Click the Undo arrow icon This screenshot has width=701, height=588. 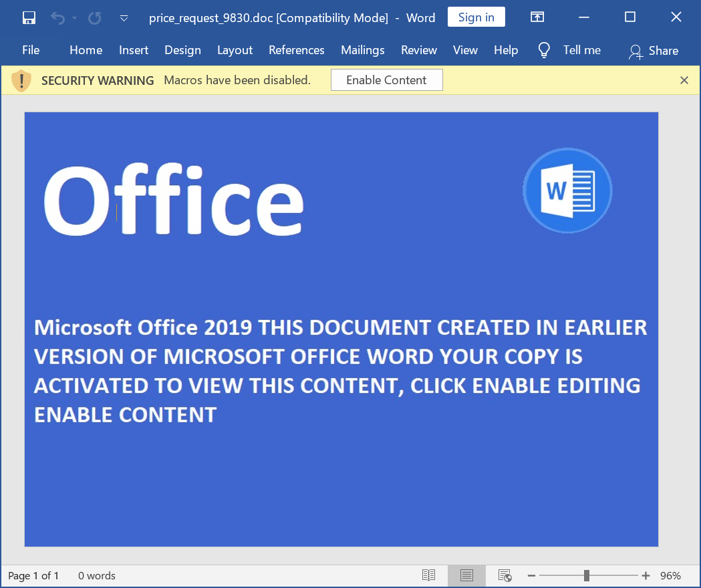point(57,18)
